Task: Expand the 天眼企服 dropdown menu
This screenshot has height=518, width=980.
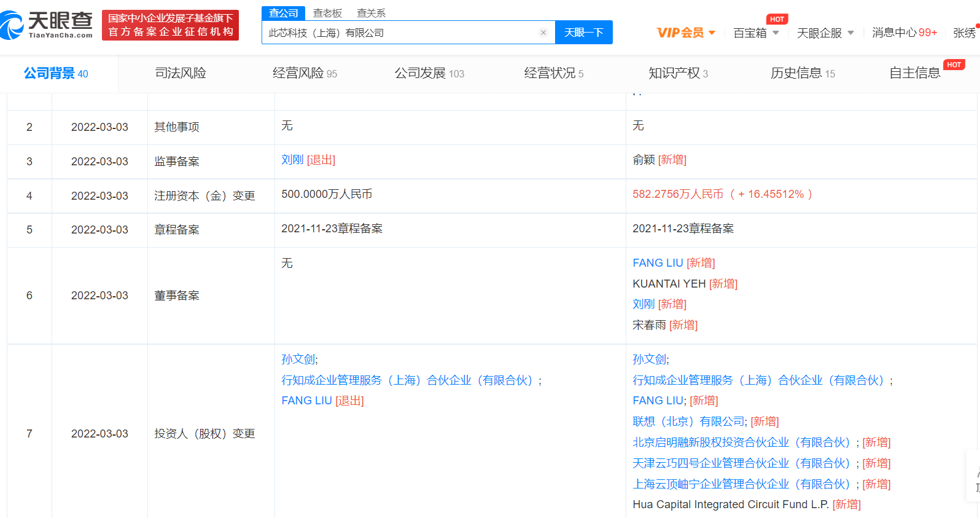Action: click(825, 33)
